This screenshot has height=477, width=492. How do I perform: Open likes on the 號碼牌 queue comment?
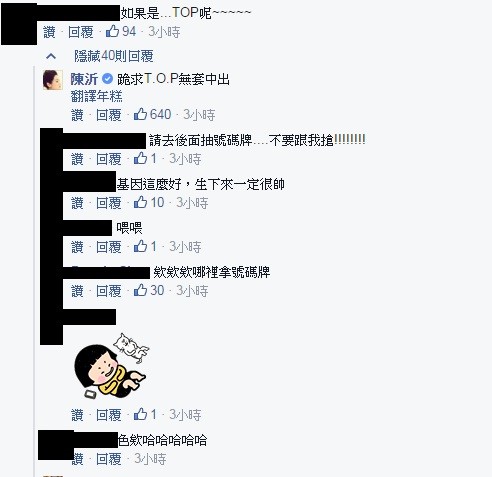pyautogui.click(x=140, y=158)
